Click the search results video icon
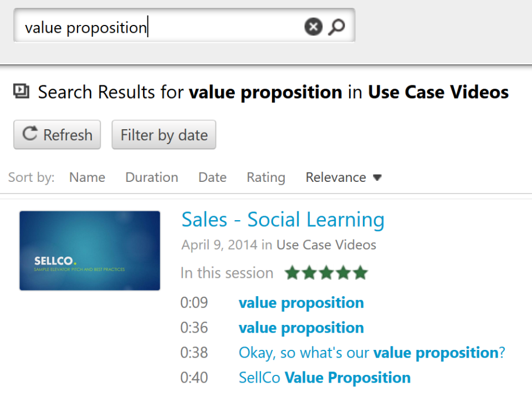Screen dimensions: 532x402 tap(21, 91)
